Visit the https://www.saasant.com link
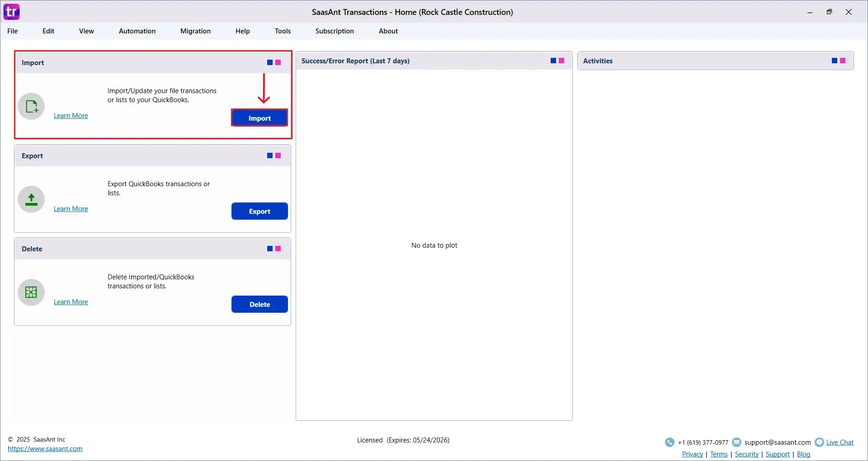The height and width of the screenshot is (461, 868). 45,448
